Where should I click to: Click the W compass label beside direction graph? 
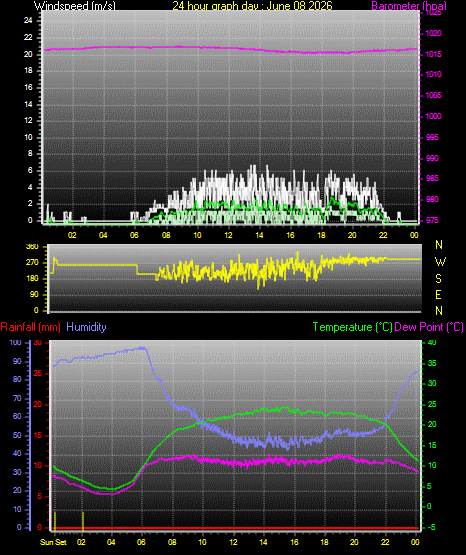[440, 262]
